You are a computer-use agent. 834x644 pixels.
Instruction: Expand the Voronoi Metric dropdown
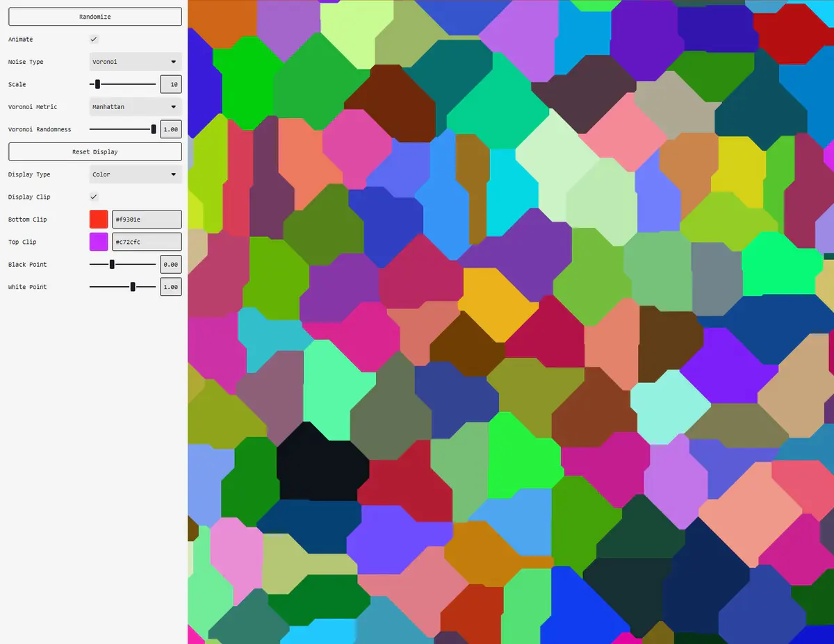(136, 107)
